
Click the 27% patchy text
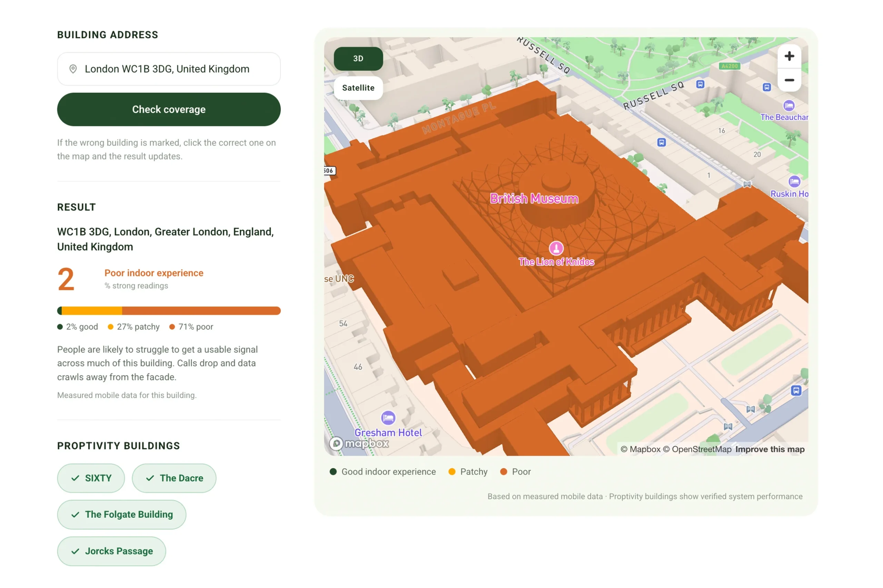[138, 327]
